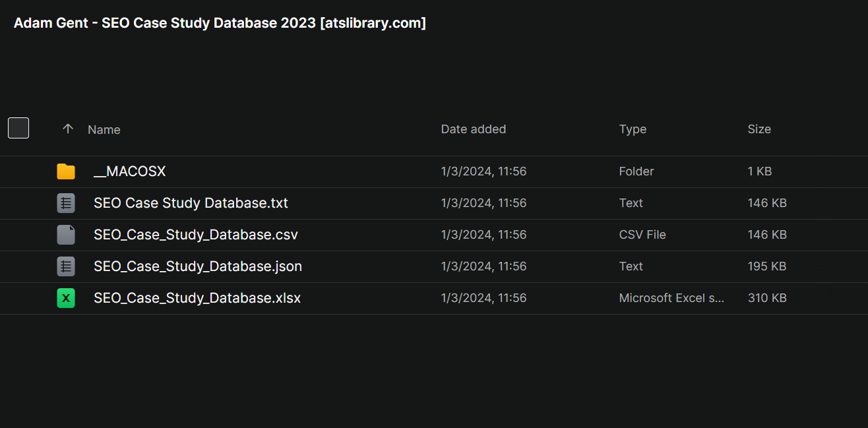The height and width of the screenshot is (428, 868).
Task: Sort files by Name column
Action: [x=104, y=129]
